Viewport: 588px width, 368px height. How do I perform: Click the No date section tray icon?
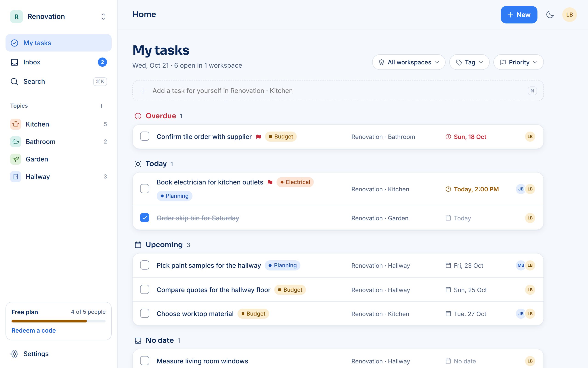(x=138, y=340)
